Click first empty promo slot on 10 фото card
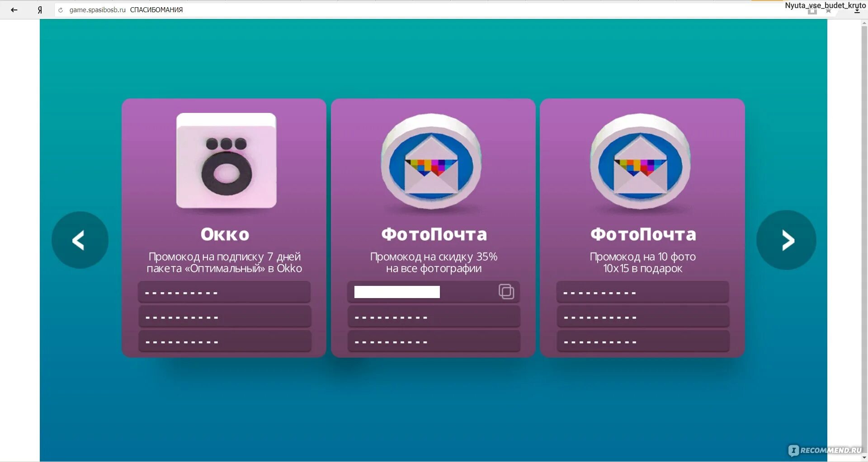 642,292
